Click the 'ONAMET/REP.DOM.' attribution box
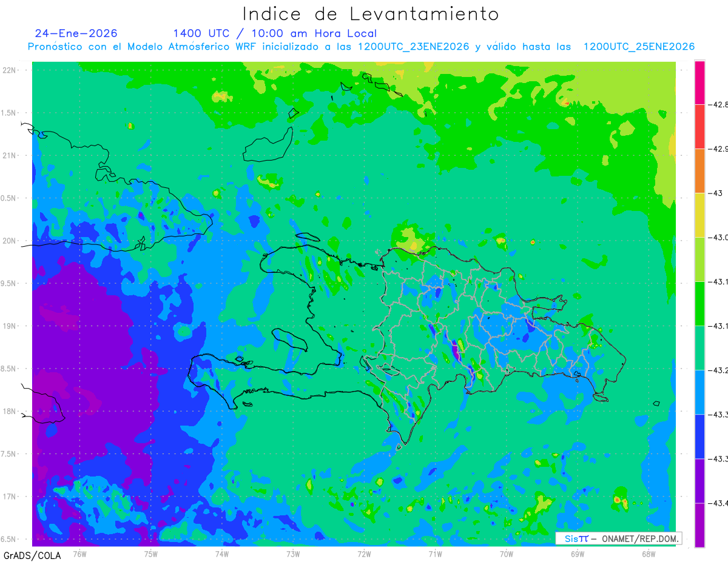Image resolution: width=728 pixels, height=562 pixels. click(618, 538)
